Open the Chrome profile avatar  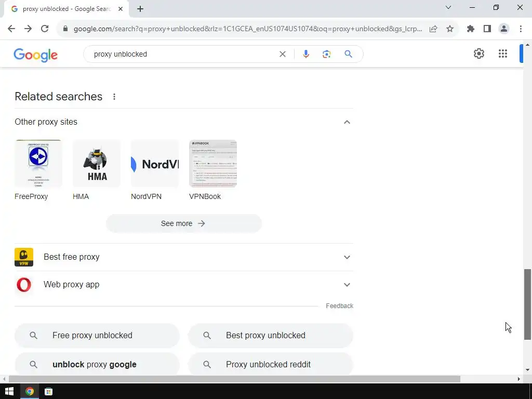click(504, 29)
